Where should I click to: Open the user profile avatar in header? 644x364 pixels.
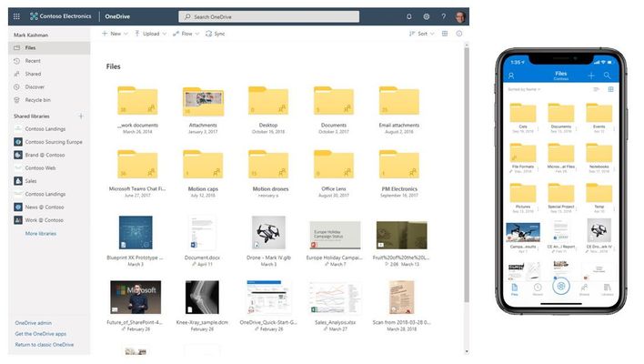coord(460,17)
